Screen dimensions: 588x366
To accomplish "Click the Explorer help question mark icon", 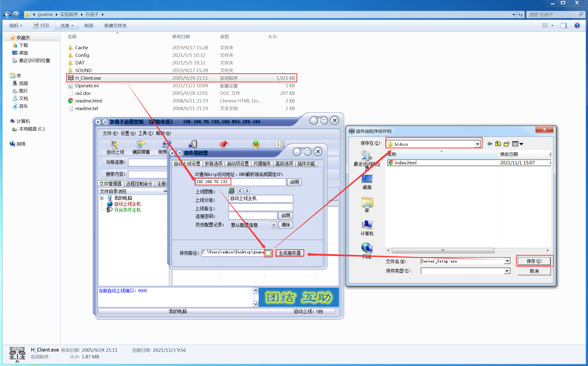I will tap(577, 25).
